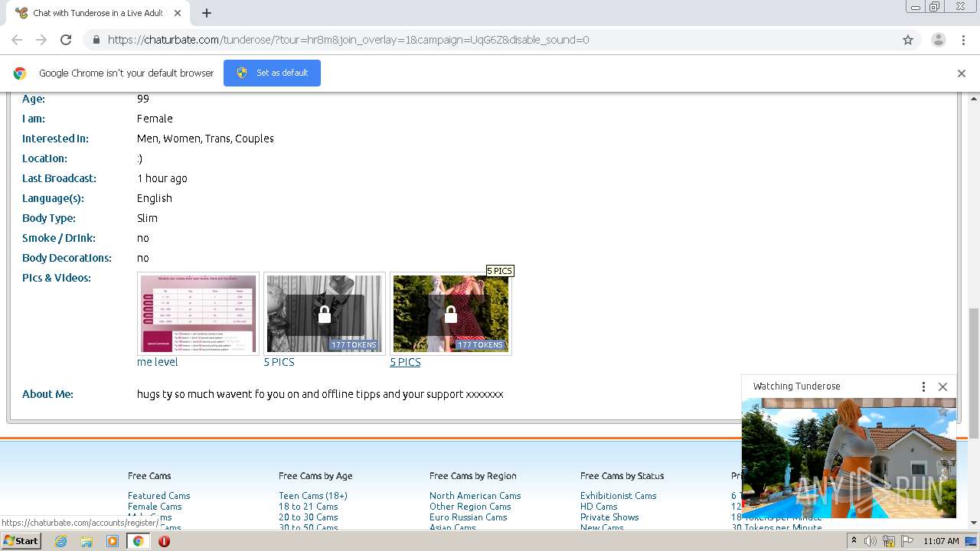The width and height of the screenshot is (980, 551).
Task: Open Teen Cams (18+) link
Action: tap(313, 496)
